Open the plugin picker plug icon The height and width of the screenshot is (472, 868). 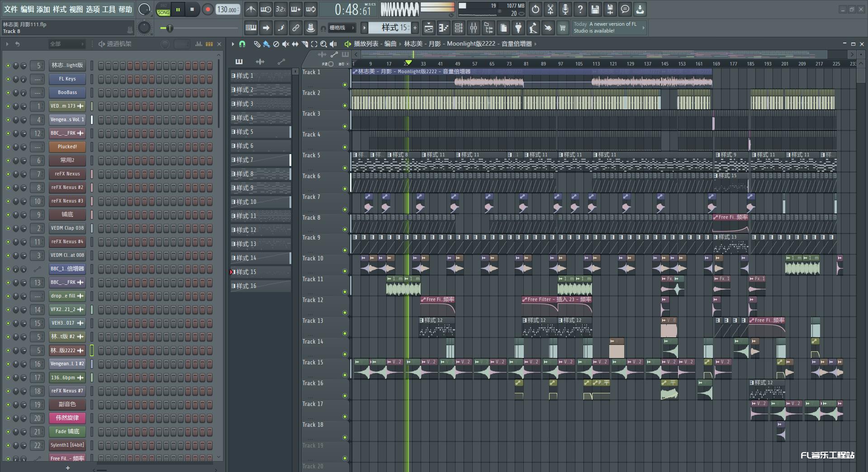518,28
